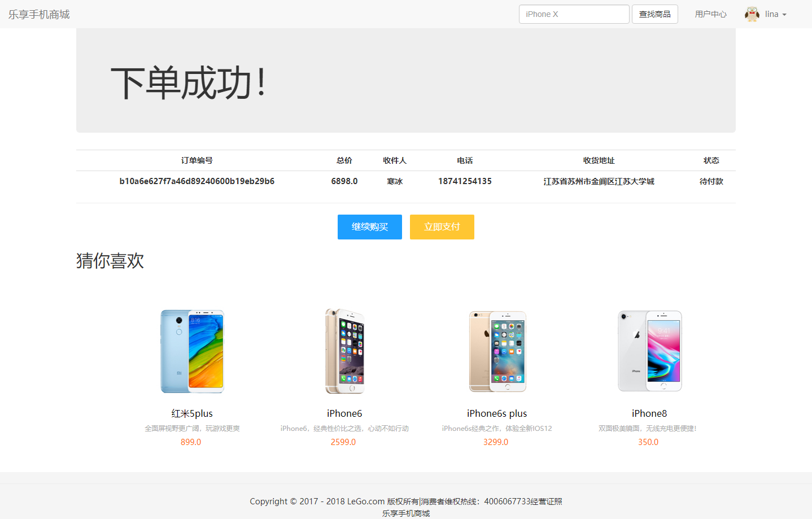Click the 订单编号 column header
The height and width of the screenshot is (519, 812).
[x=197, y=160]
